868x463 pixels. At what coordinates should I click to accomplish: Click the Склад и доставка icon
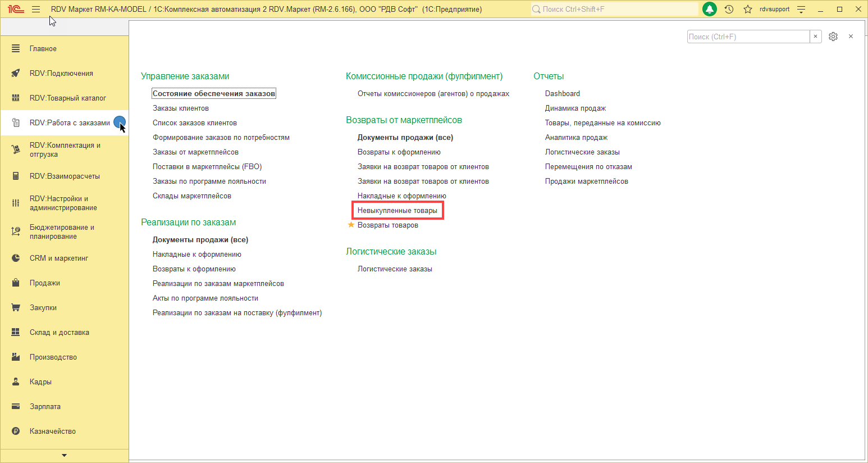point(16,333)
